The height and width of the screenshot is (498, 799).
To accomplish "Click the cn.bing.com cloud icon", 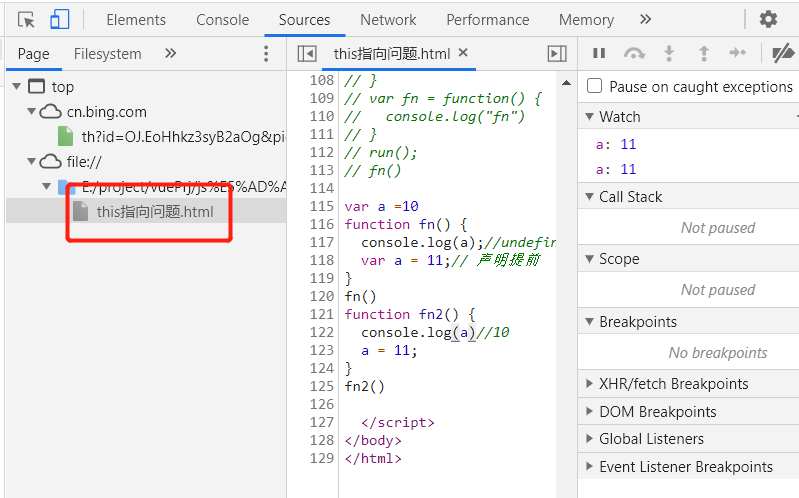I will coord(50,112).
